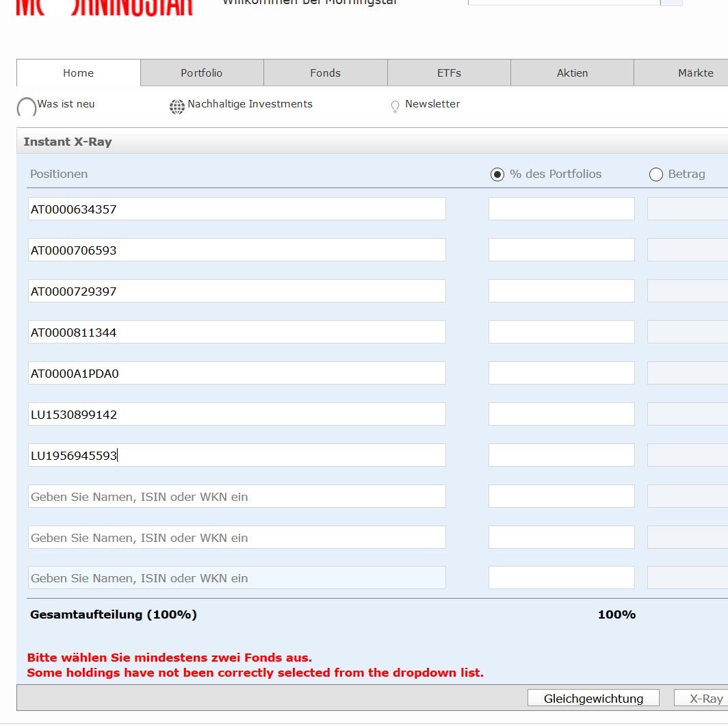Click the percentage field for AT0000729397

coord(561,291)
